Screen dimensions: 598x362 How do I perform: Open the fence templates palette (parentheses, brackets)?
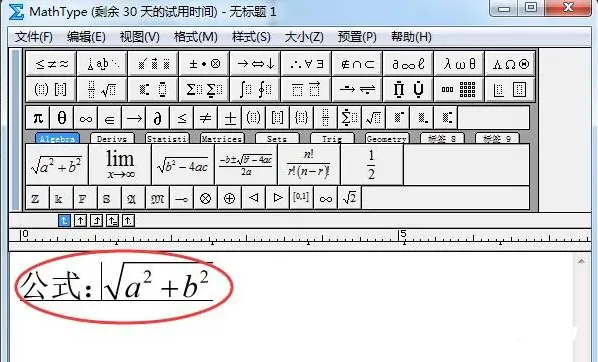tap(51, 89)
